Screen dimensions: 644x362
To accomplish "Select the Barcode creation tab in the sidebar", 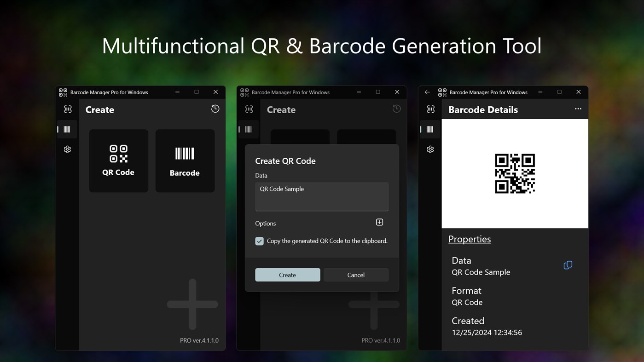I will coord(67,129).
